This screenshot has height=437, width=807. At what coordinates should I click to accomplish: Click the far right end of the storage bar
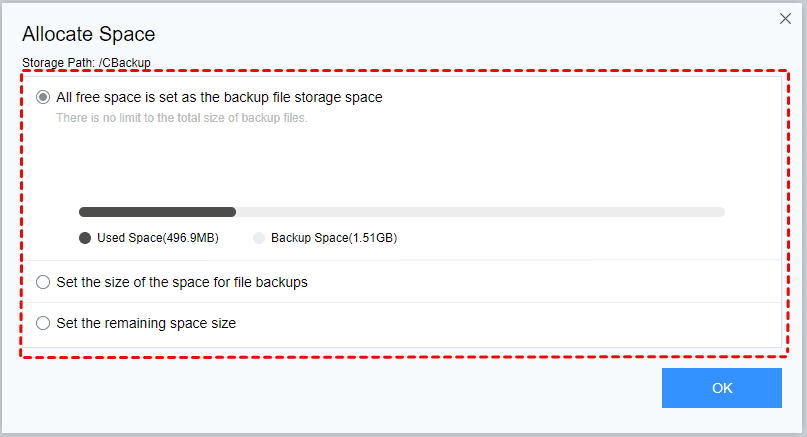(x=721, y=212)
